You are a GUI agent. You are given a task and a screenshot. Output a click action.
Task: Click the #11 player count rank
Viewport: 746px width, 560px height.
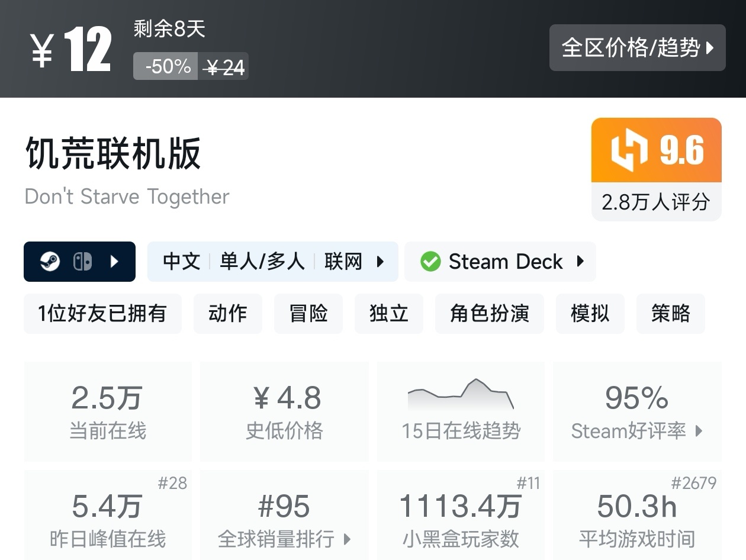point(528,483)
